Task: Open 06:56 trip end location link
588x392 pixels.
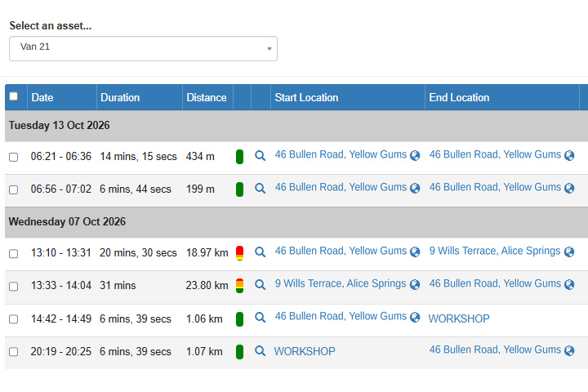Action: [x=495, y=187]
